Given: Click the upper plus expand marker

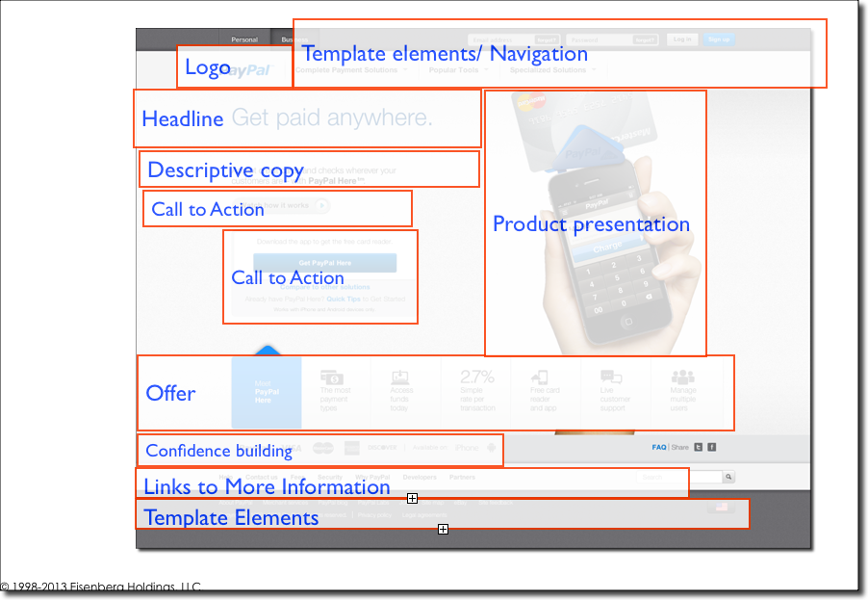Looking at the screenshot, I should pos(412,498).
